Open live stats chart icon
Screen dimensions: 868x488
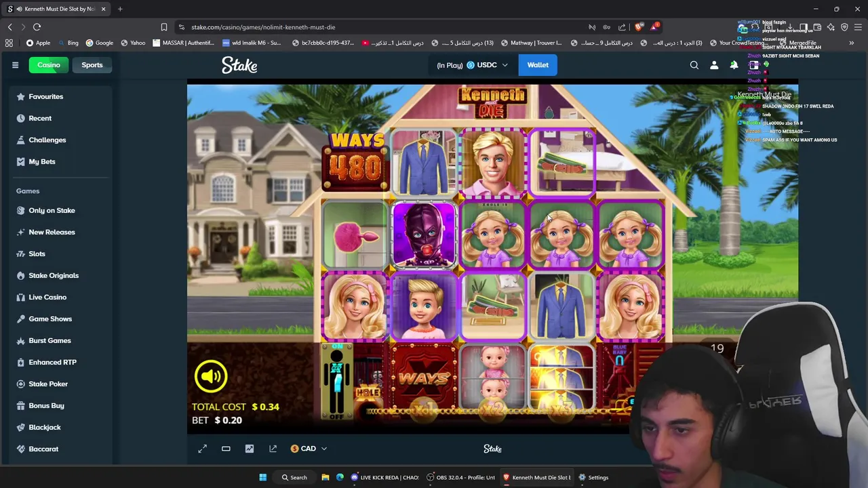click(x=249, y=449)
